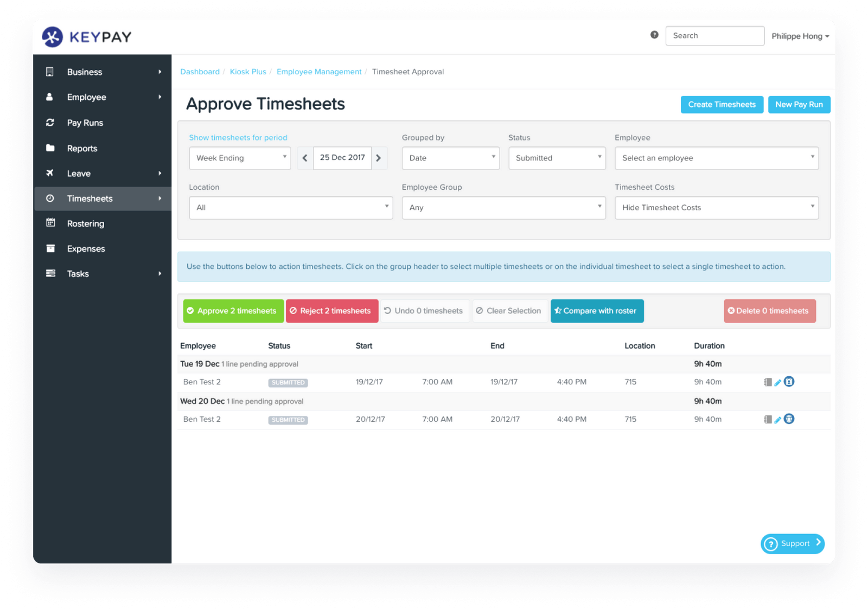The image size is (868, 610).
Task: Open notes icon for 20/12/17 timesheet row
Action: pyautogui.click(x=768, y=420)
